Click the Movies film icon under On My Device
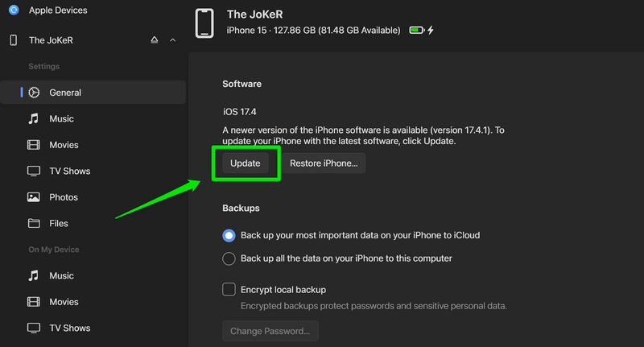Image resolution: width=644 pixels, height=347 pixels. point(34,302)
